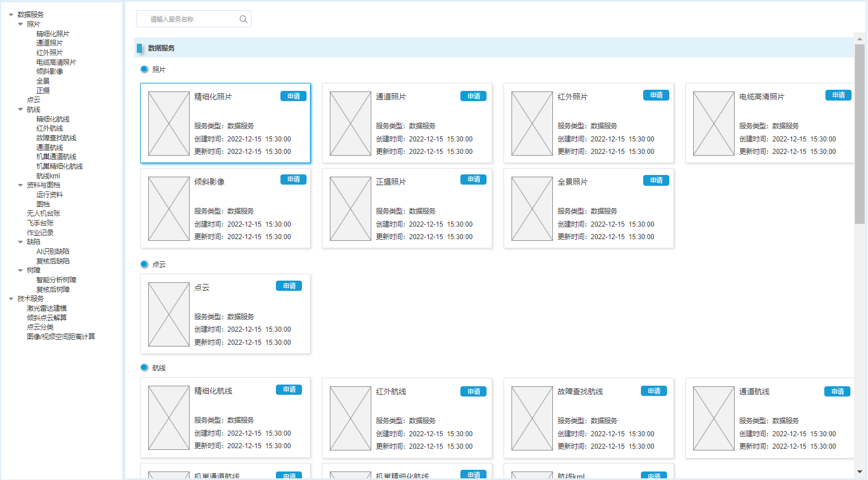Apply for 通道照片 service
Screen dimensions: 868x480
coord(473,97)
